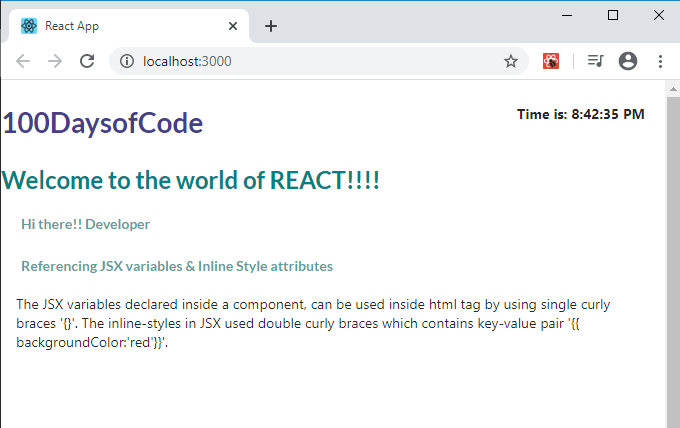
Task: Minimize the Chrome window
Action: (567, 16)
